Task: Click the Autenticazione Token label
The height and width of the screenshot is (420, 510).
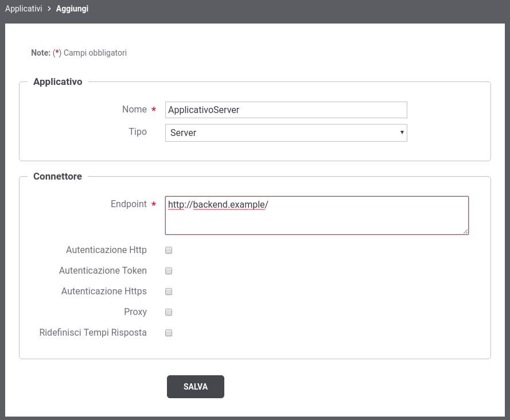Action: (x=103, y=270)
